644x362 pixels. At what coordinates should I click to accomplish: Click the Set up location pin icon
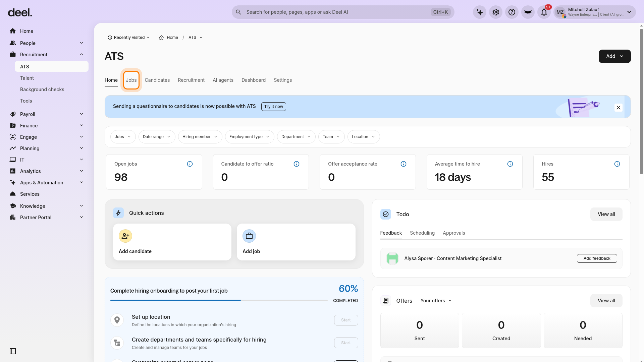(x=117, y=320)
